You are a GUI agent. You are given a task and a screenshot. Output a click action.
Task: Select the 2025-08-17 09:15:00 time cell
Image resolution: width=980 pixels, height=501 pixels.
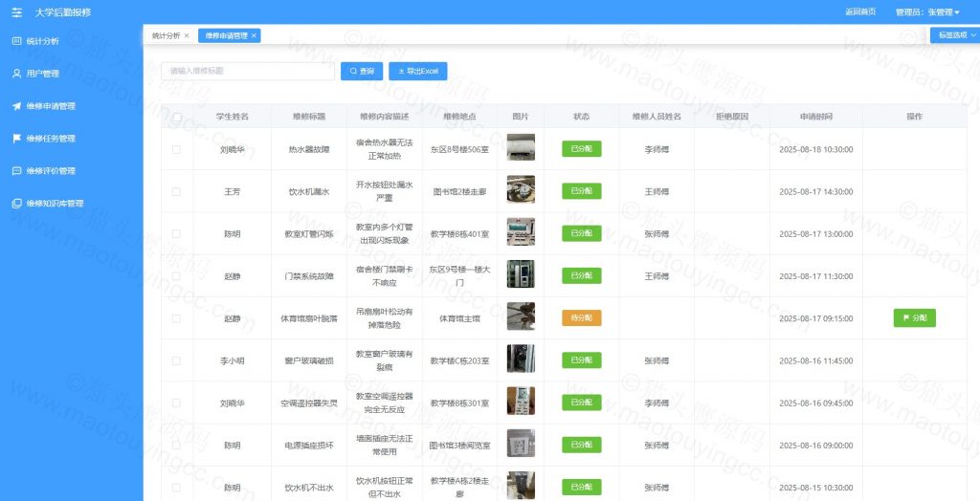(815, 318)
